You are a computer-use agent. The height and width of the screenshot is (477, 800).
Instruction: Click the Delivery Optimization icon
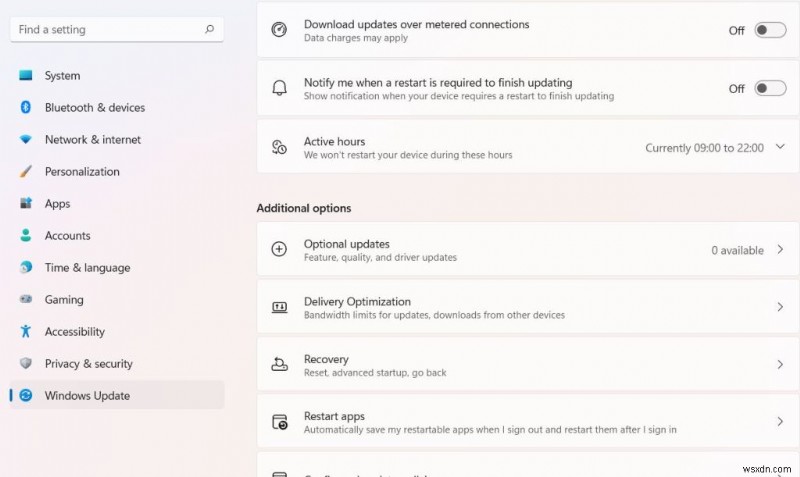(279, 307)
